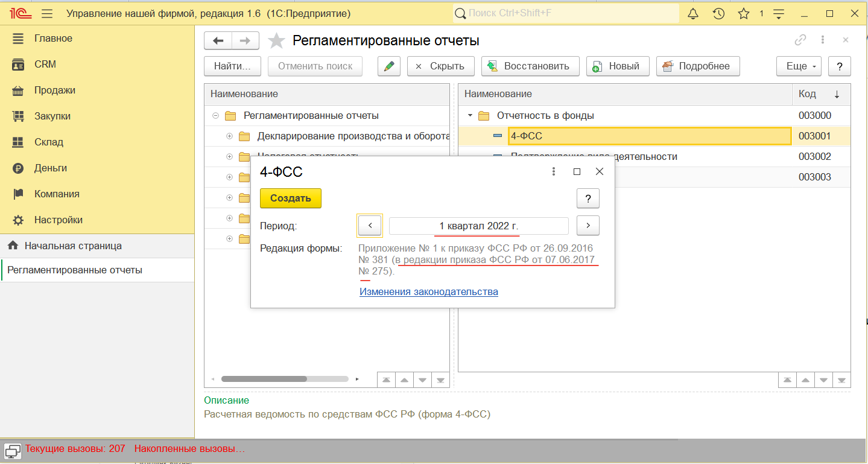Viewport: 868px width, 464px height.
Task: Move down one row in right list
Action: point(824,380)
